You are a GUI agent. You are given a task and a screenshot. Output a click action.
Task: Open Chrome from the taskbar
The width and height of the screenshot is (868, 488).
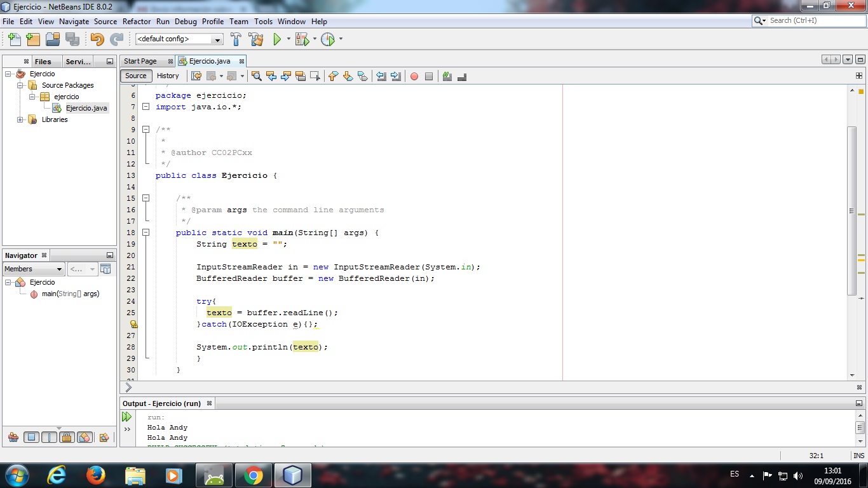tap(253, 475)
